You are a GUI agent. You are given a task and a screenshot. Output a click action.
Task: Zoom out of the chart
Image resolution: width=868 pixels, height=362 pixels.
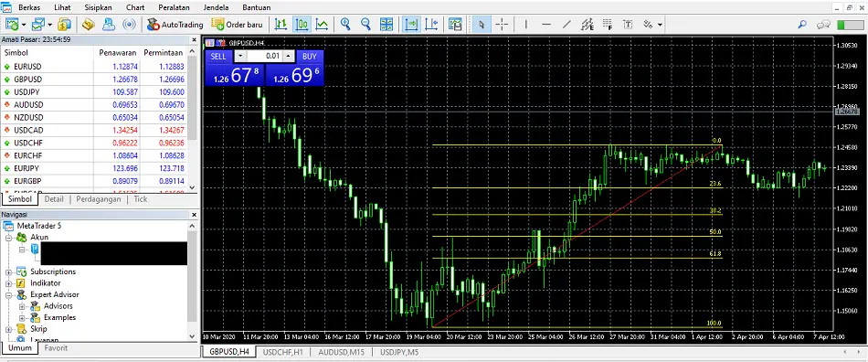[x=365, y=25]
